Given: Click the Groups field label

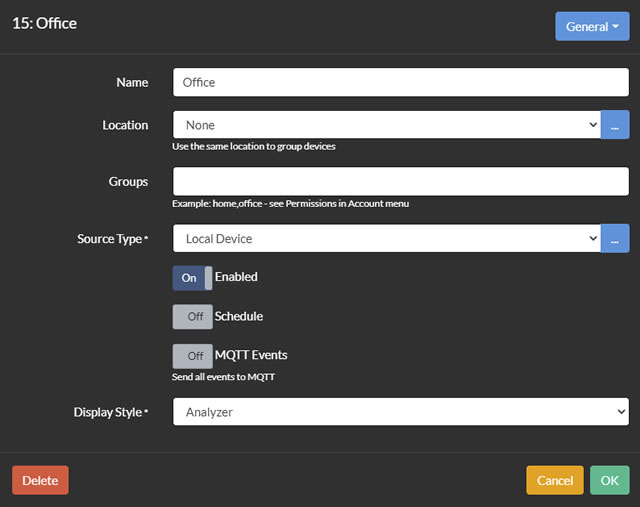Looking at the screenshot, I should click(x=128, y=181).
